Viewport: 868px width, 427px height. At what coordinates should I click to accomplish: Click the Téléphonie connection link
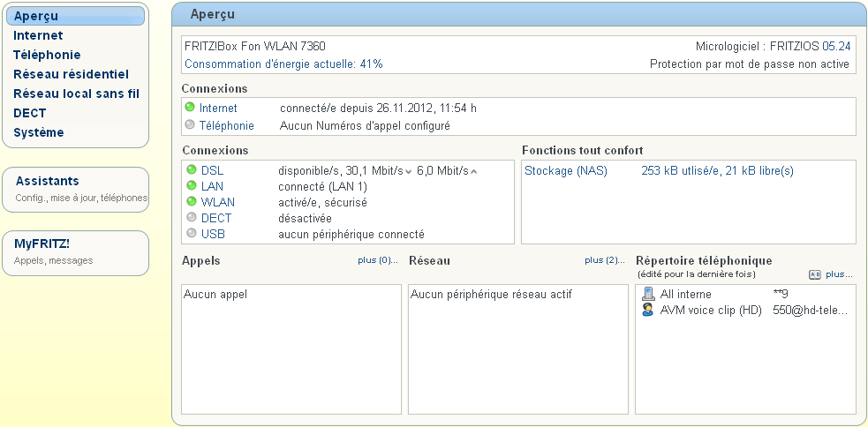(x=226, y=126)
